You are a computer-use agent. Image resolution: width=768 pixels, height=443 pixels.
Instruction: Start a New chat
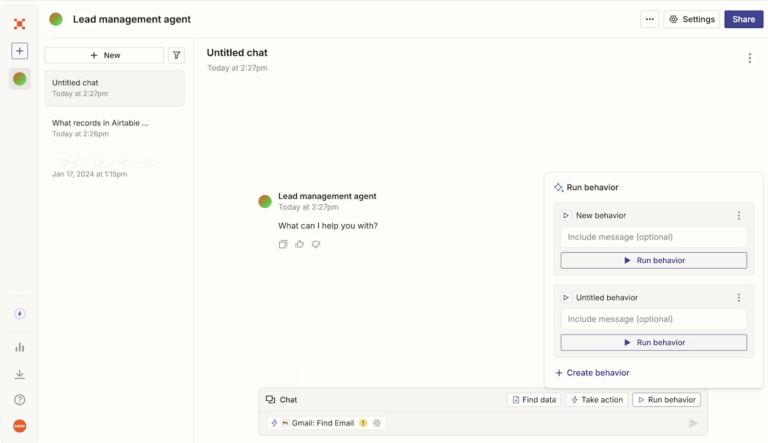pos(104,55)
